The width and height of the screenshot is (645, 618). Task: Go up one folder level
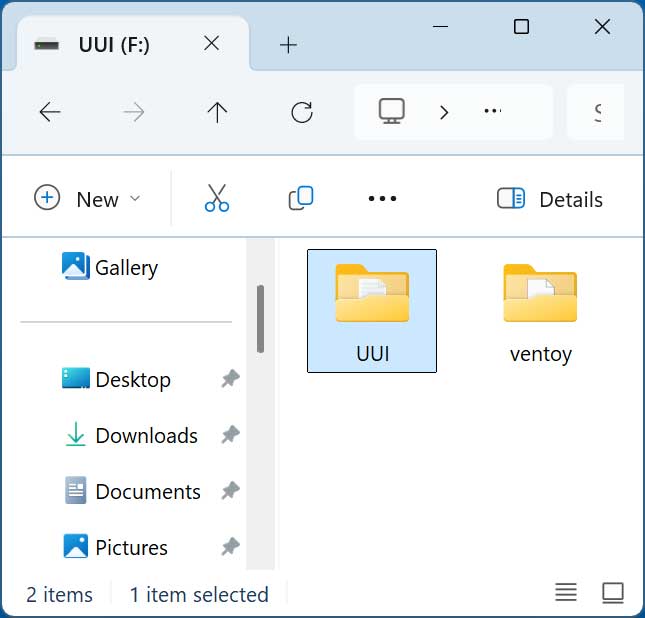click(x=217, y=112)
